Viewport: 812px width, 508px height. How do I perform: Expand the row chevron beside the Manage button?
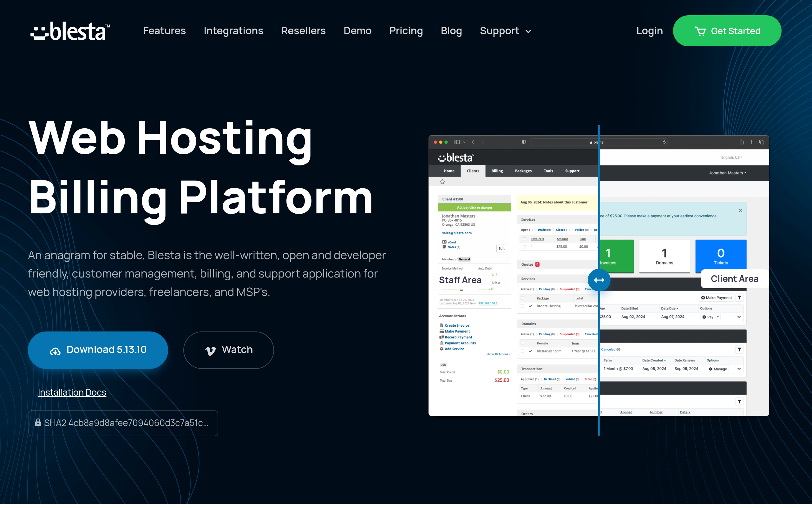point(739,369)
